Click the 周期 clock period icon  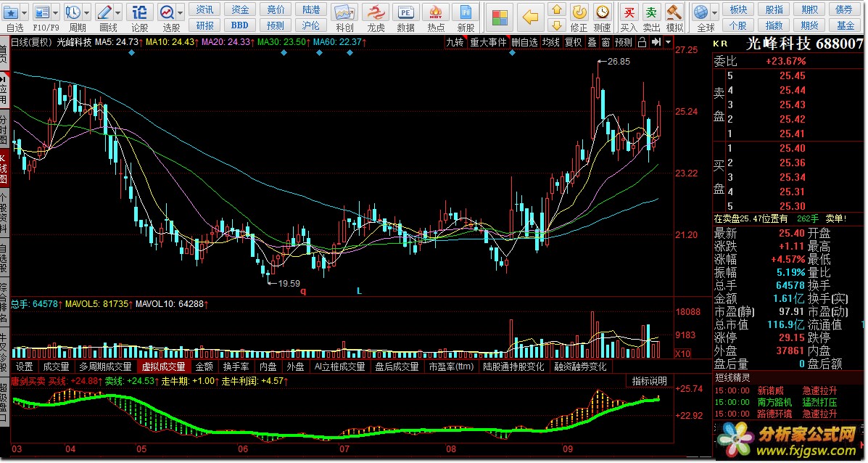click(x=73, y=12)
